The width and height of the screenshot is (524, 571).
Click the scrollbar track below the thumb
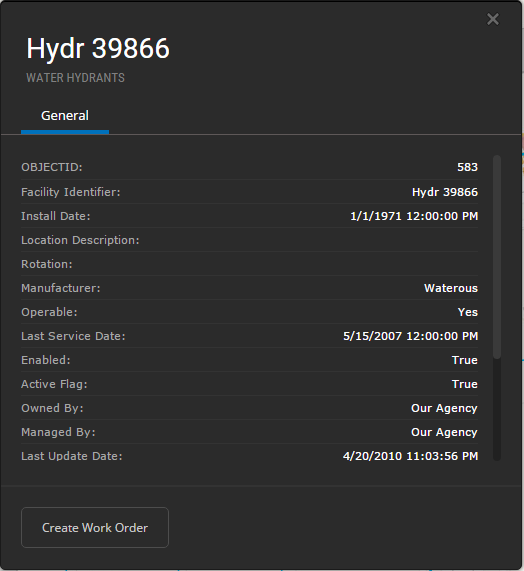(x=497, y=409)
